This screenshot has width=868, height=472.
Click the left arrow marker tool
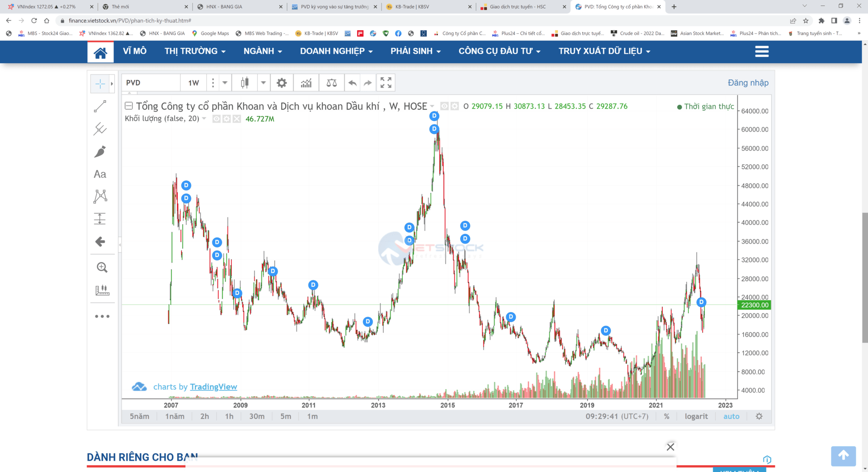coord(100,242)
